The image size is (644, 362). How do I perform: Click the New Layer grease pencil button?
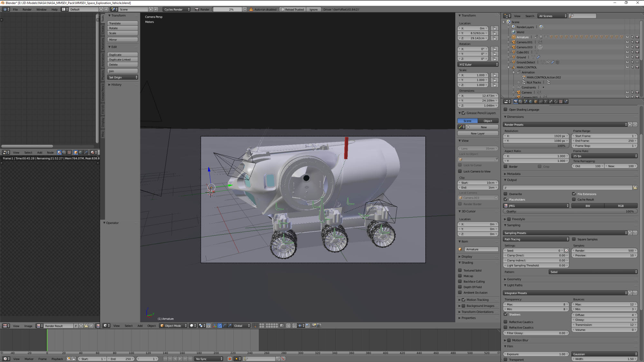(x=478, y=133)
